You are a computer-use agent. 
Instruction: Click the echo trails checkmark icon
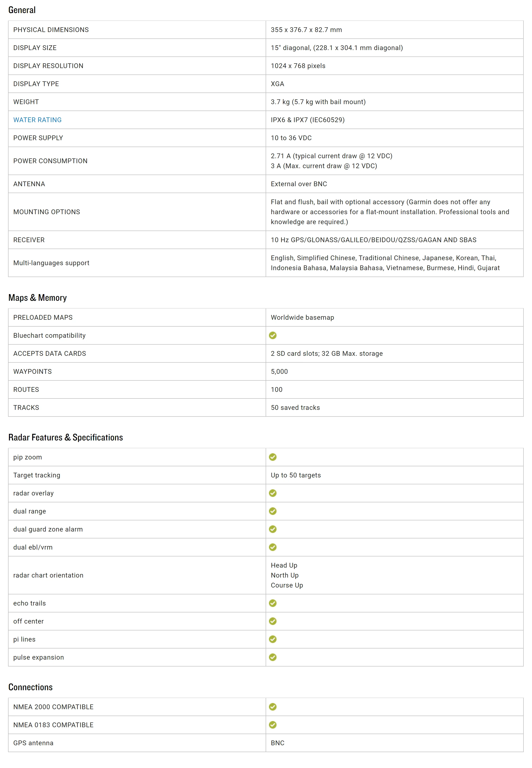click(x=273, y=603)
